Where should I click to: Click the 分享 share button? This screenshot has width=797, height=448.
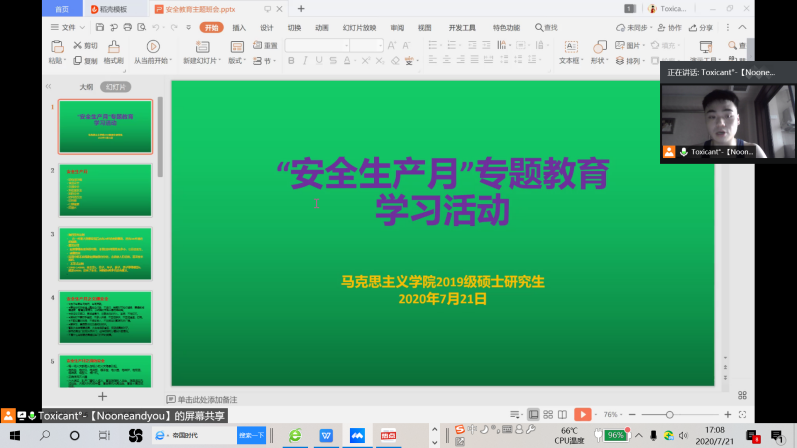pos(701,28)
